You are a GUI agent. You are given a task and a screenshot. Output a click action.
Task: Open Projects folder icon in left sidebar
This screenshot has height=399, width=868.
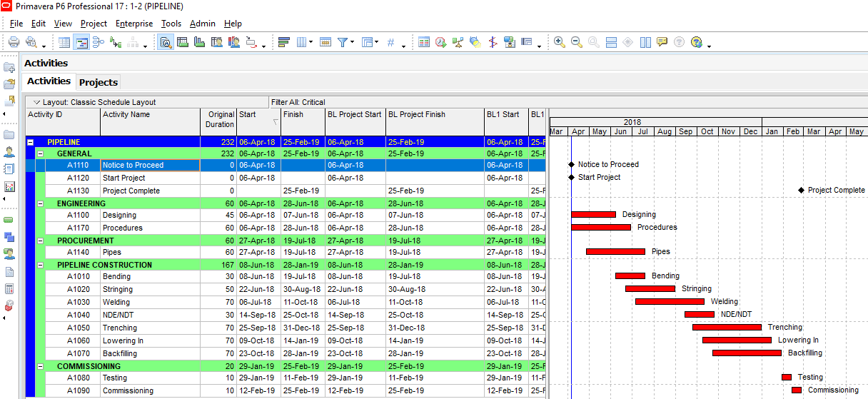coord(9,134)
